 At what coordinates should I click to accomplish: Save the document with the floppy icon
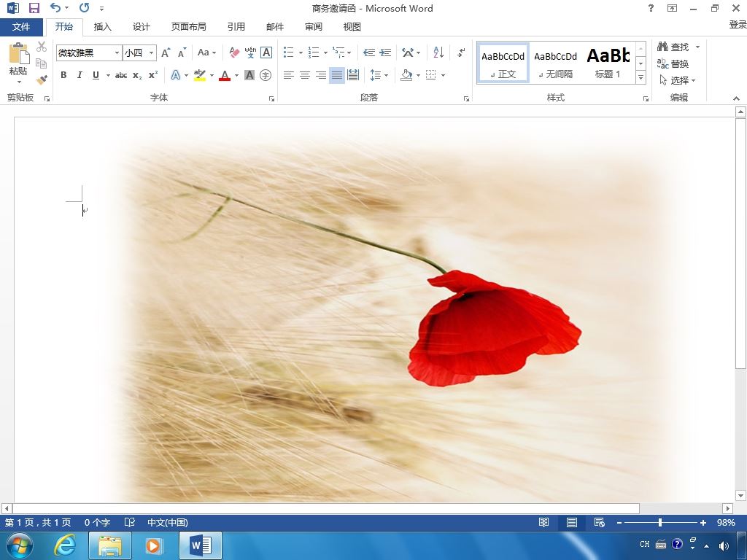34,8
